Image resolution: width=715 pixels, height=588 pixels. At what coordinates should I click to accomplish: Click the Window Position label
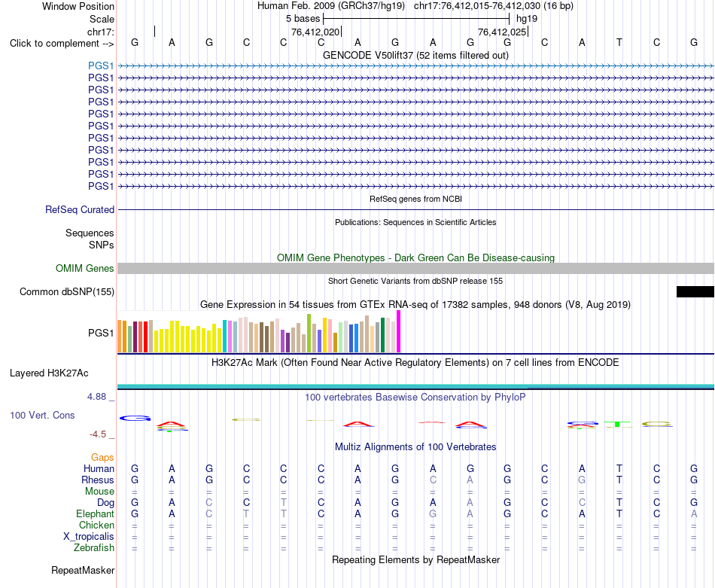[x=78, y=6]
